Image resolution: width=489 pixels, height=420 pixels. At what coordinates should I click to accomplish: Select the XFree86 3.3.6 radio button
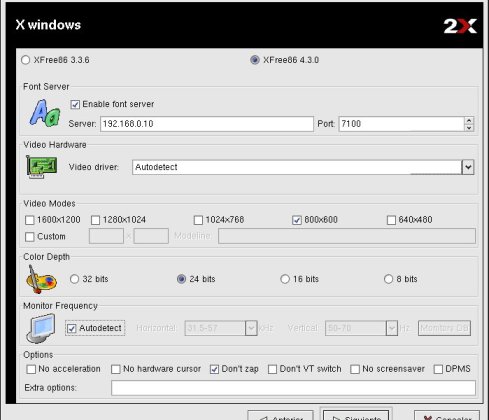[x=25, y=60]
